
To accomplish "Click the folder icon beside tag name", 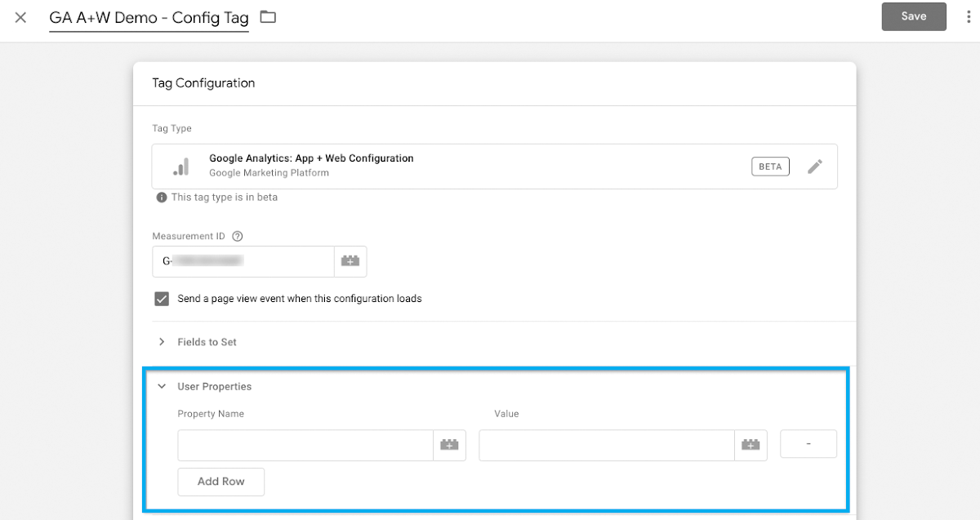I will pyautogui.click(x=268, y=17).
